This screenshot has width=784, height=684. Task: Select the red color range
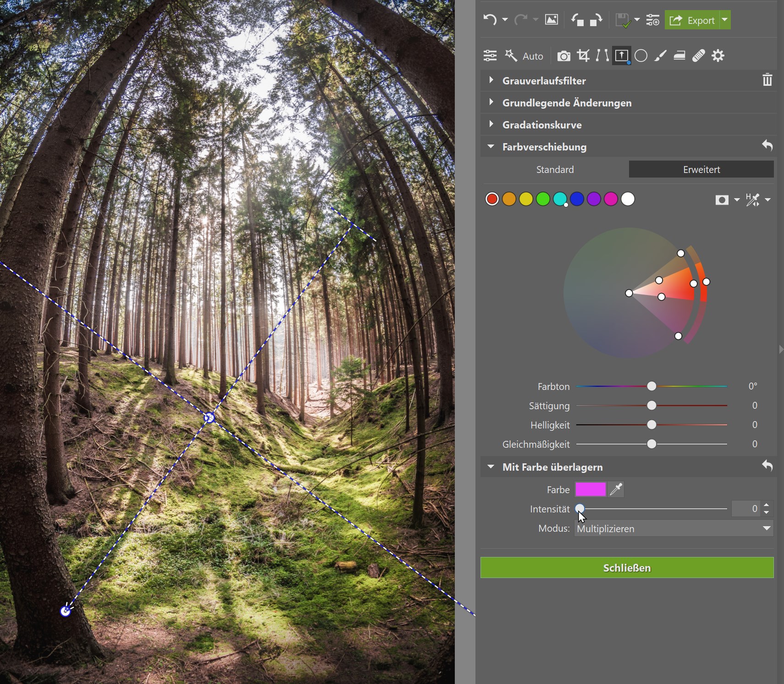492,199
